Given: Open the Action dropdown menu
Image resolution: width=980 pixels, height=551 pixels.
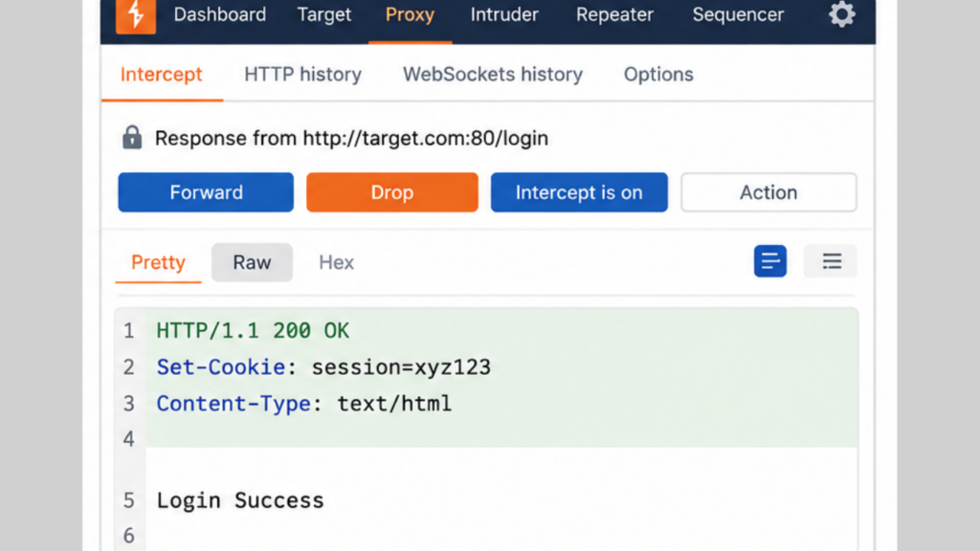Looking at the screenshot, I should click(768, 192).
